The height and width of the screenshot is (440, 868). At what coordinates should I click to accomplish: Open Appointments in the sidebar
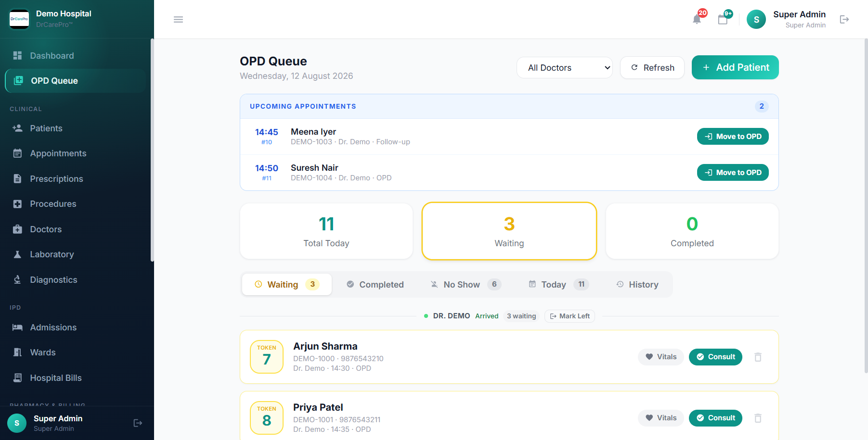75,153
